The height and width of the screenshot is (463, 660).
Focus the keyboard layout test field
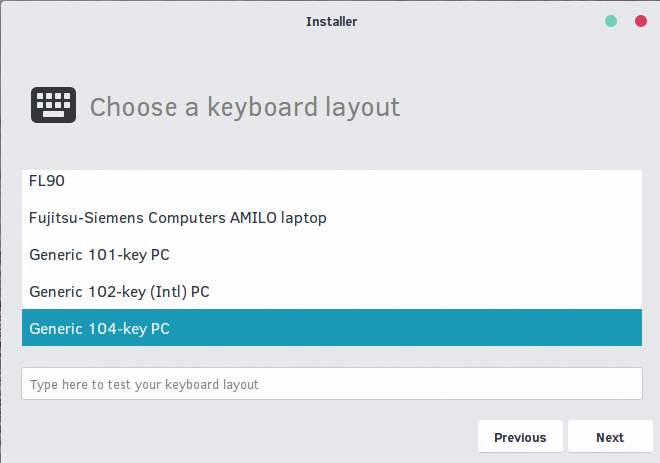[332, 384]
